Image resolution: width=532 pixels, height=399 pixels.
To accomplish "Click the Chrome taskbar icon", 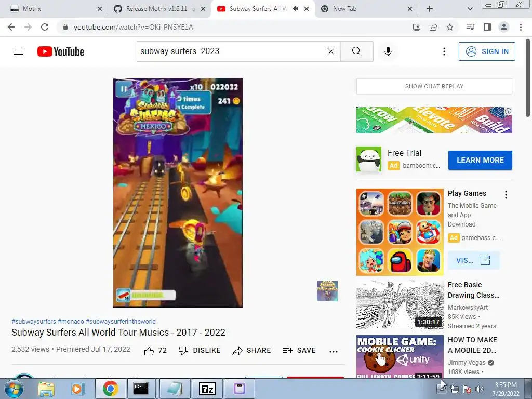I will click(111, 389).
